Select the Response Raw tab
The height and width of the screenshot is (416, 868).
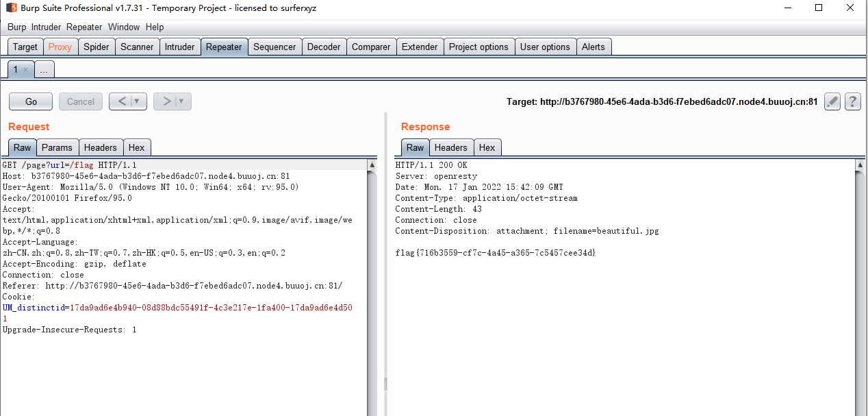tap(416, 147)
